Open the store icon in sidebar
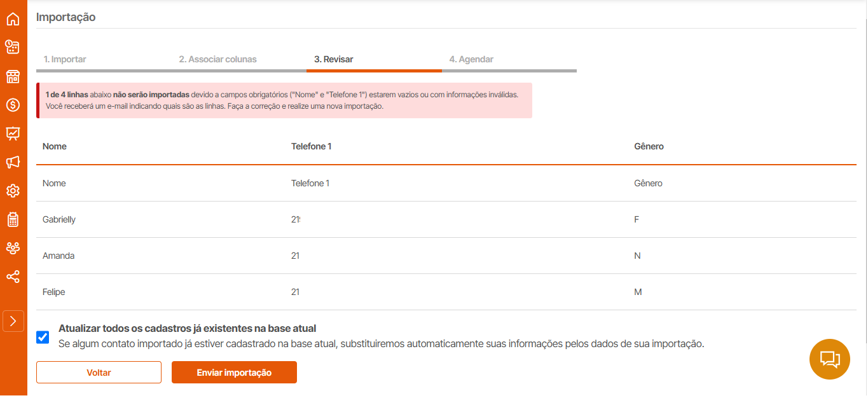This screenshot has height=398, width=868. pos(13,77)
